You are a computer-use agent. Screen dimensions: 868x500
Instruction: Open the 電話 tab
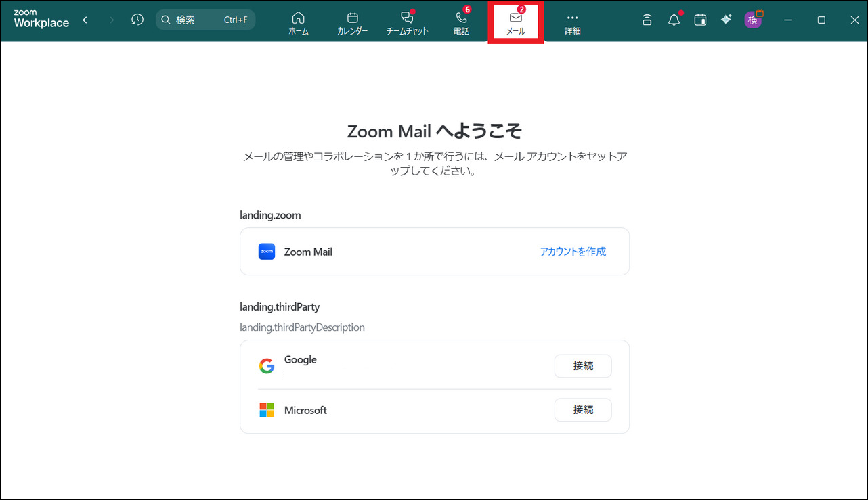462,23
